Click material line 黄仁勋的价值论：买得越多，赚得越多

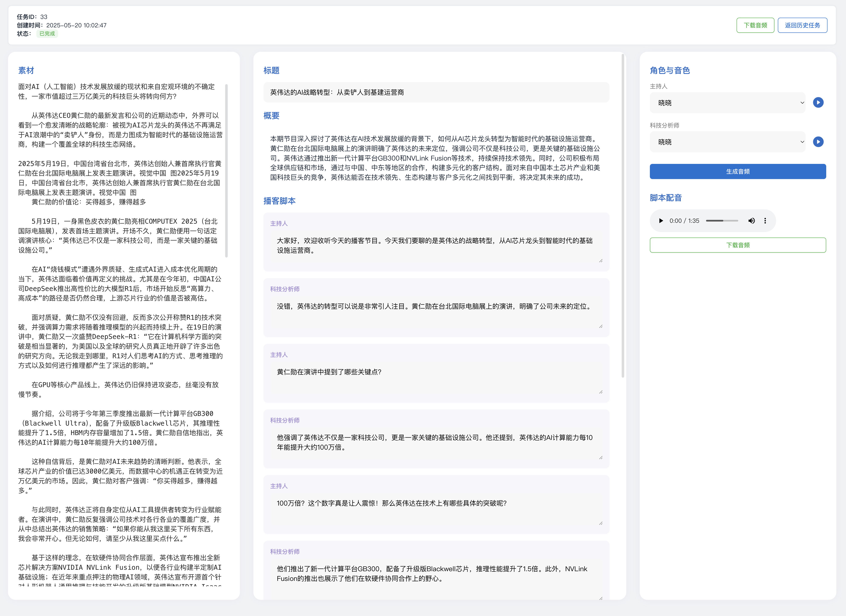tap(89, 202)
